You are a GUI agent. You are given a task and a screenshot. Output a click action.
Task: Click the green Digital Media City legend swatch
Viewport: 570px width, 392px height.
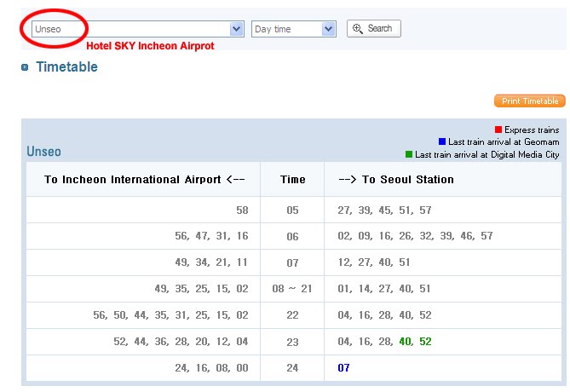pyautogui.click(x=409, y=154)
